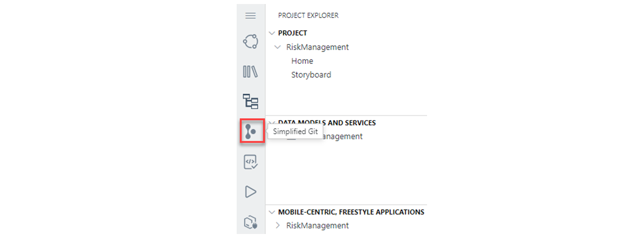Image resolution: width=644 pixels, height=238 pixels.
Task: Select the RiskManagement project label
Action: pyautogui.click(x=317, y=47)
